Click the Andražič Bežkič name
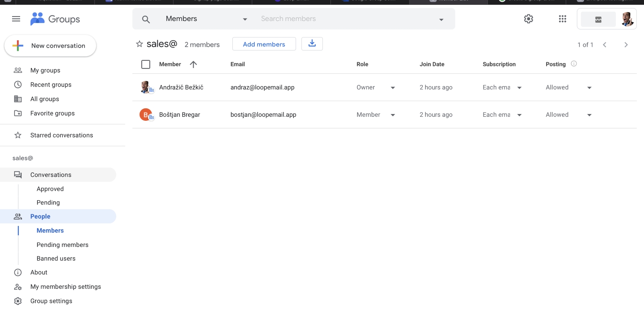Image resolution: width=644 pixels, height=319 pixels. tap(181, 87)
